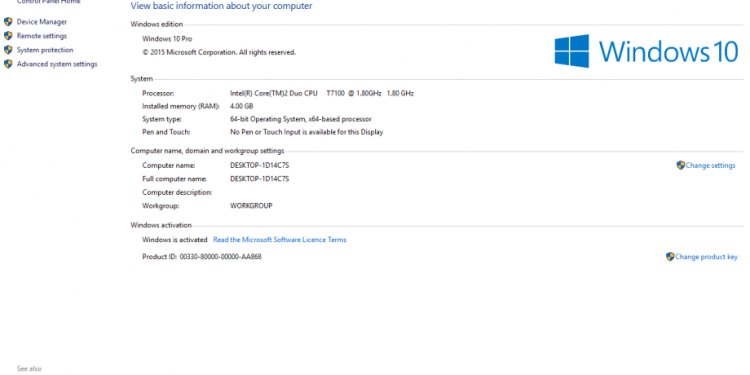Viewport: 750px width, 375px height.
Task: Click Control Panel Home link
Action: 49,2
